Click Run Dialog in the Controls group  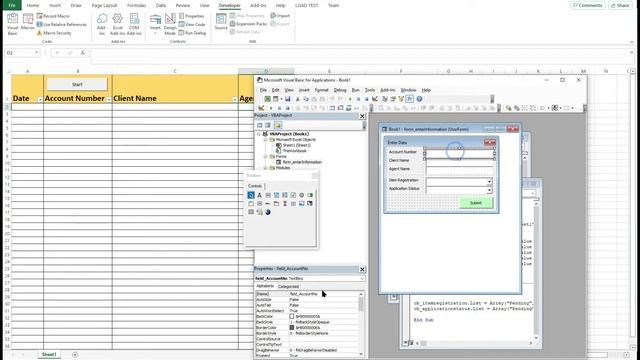192,33
